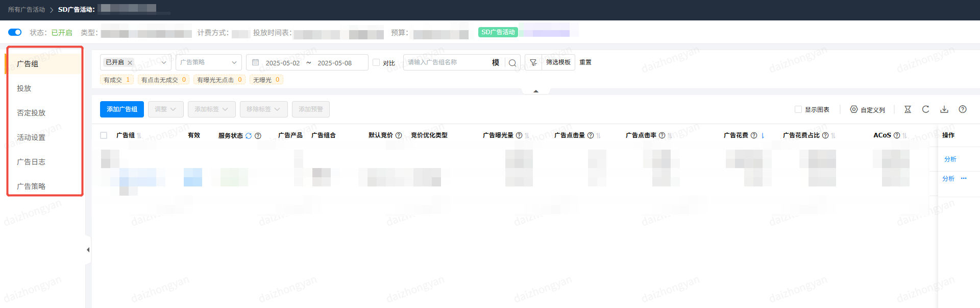Image resolution: width=980 pixels, height=308 pixels.
Task: Click the hourglass icon in toolbar
Action: tap(908, 109)
